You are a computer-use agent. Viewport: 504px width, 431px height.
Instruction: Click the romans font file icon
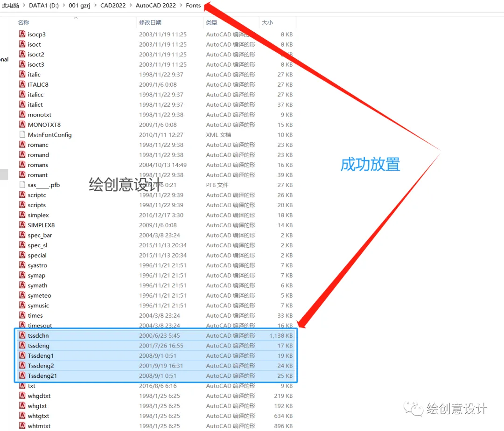coord(22,165)
